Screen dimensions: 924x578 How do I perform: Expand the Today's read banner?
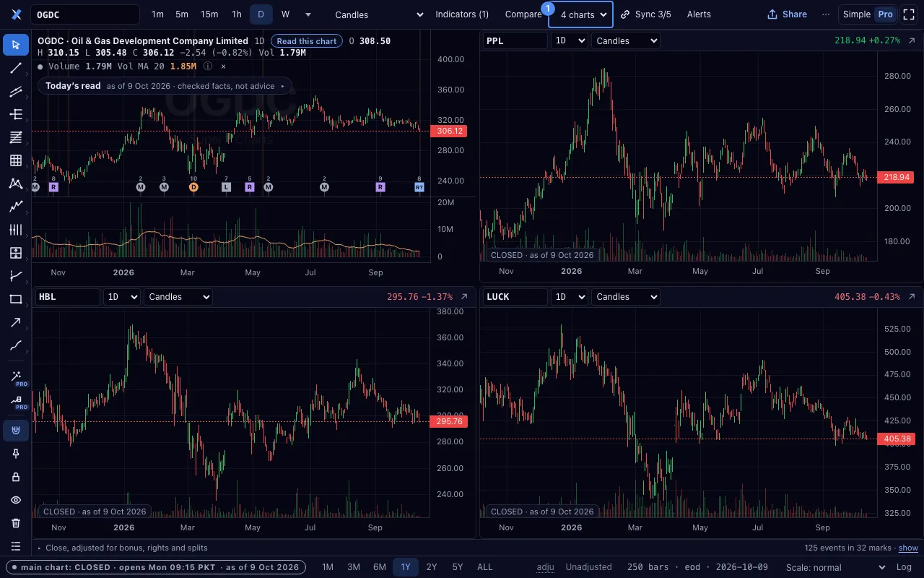pos(165,86)
